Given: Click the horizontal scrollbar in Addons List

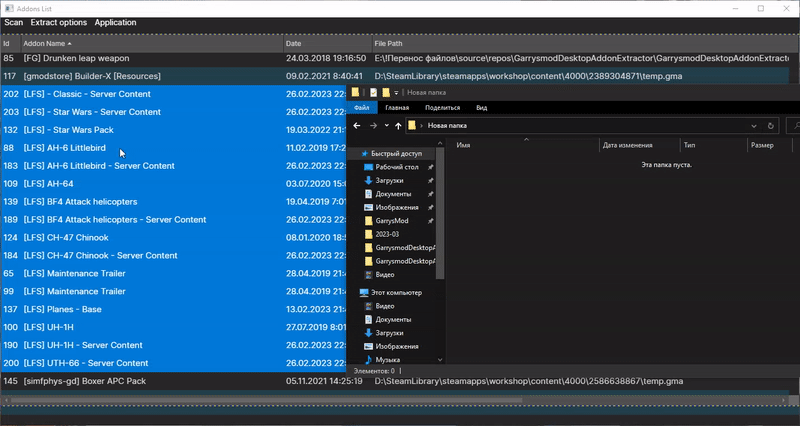Looking at the screenshot, I should [x=266, y=401].
